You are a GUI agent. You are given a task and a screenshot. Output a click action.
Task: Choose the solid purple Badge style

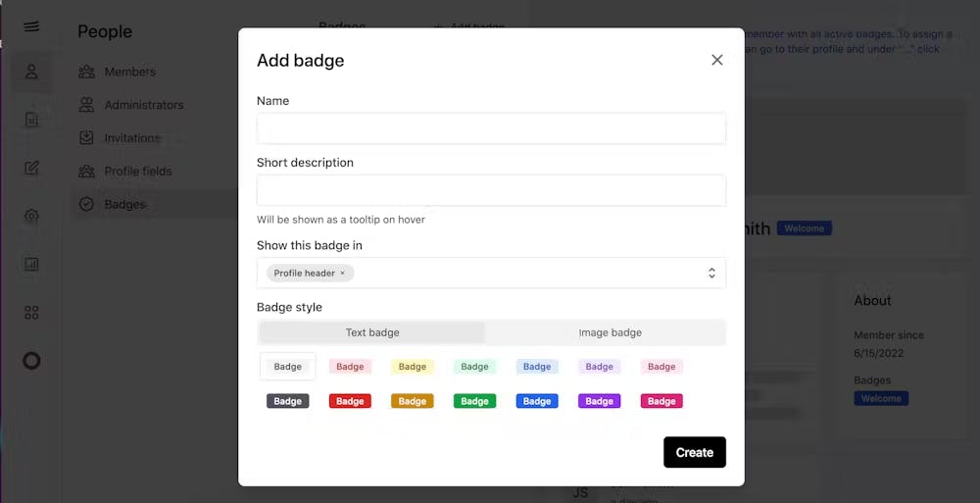pyautogui.click(x=600, y=401)
